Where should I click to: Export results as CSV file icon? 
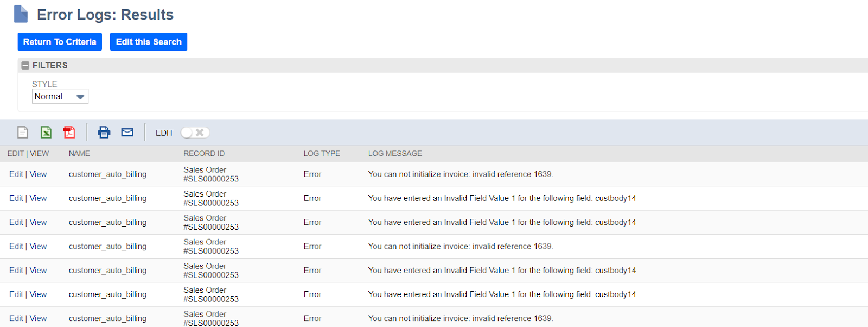[x=22, y=132]
